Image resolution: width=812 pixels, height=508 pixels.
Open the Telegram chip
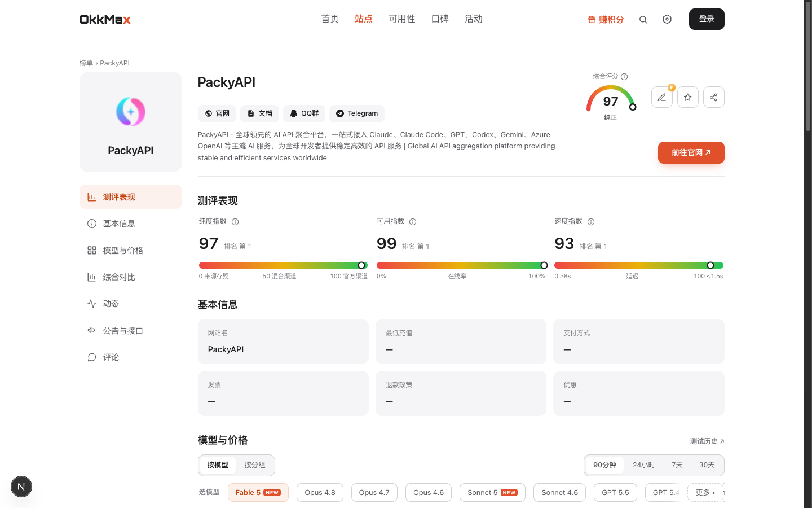pyautogui.click(x=357, y=113)
